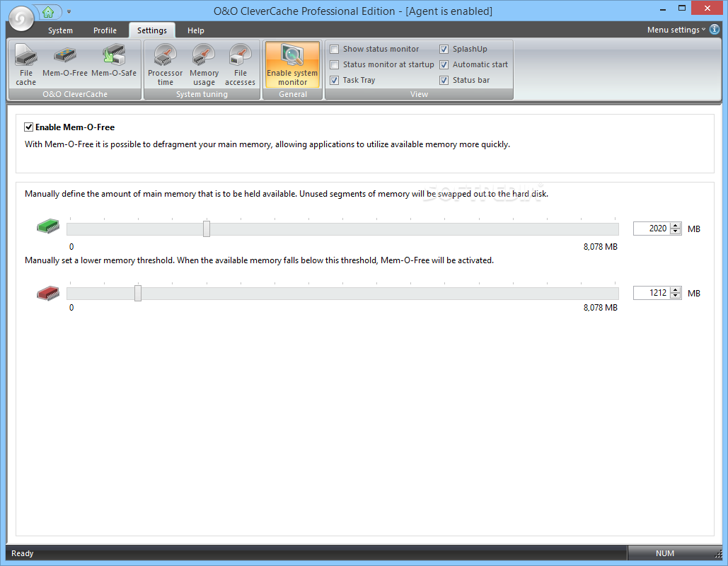
Task: Uncheck the SplashUp option
Action: tap(444, 50)
